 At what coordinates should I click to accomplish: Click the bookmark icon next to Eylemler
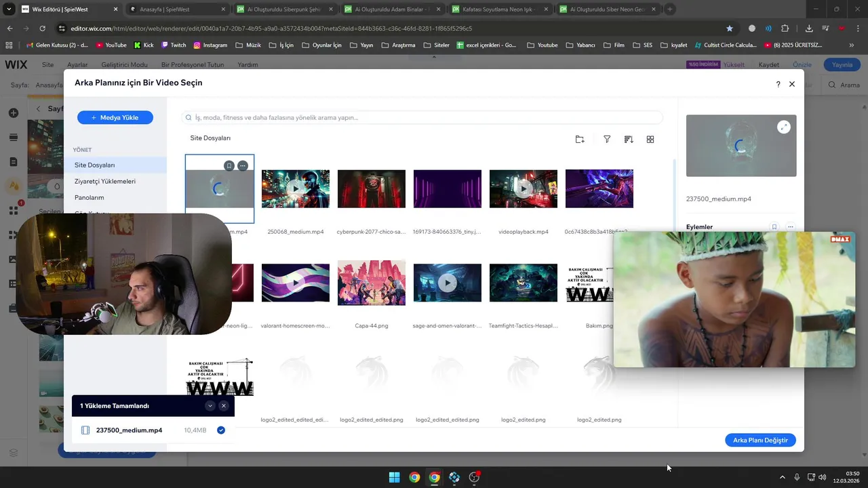(x=774, y=227)
